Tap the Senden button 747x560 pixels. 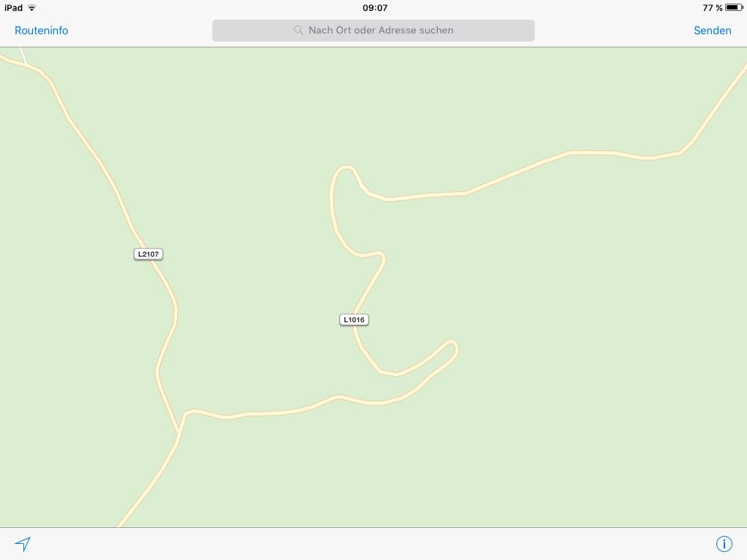tap(712, 31)
